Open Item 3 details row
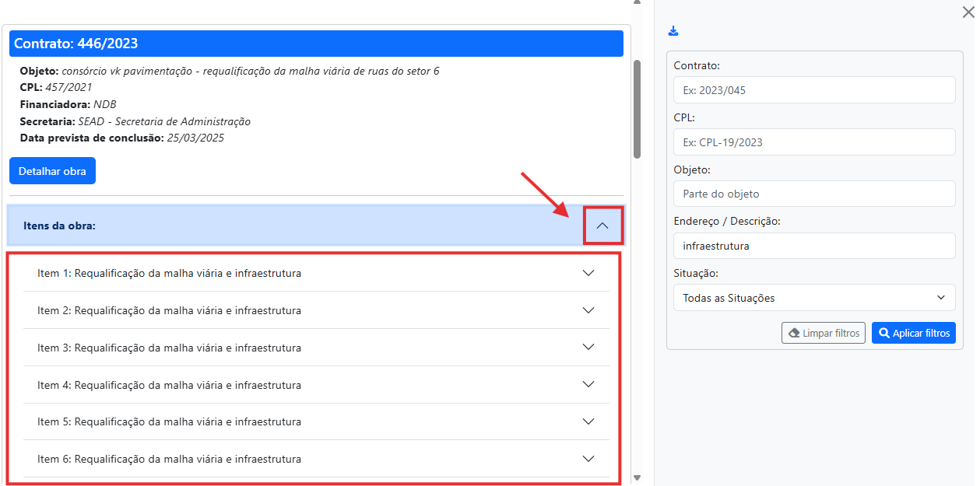 click(316, 348)
